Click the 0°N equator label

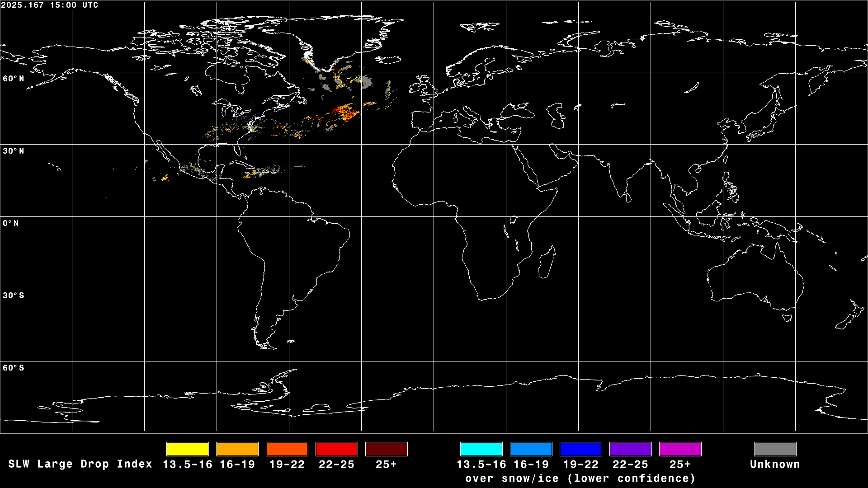[11, 223]
